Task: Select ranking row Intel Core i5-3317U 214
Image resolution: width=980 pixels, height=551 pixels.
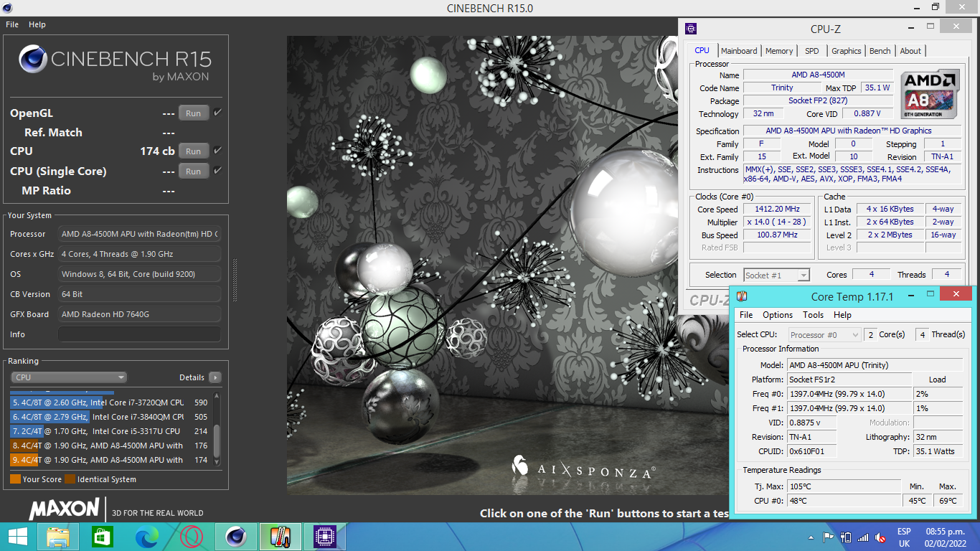Action: [110, 431]
